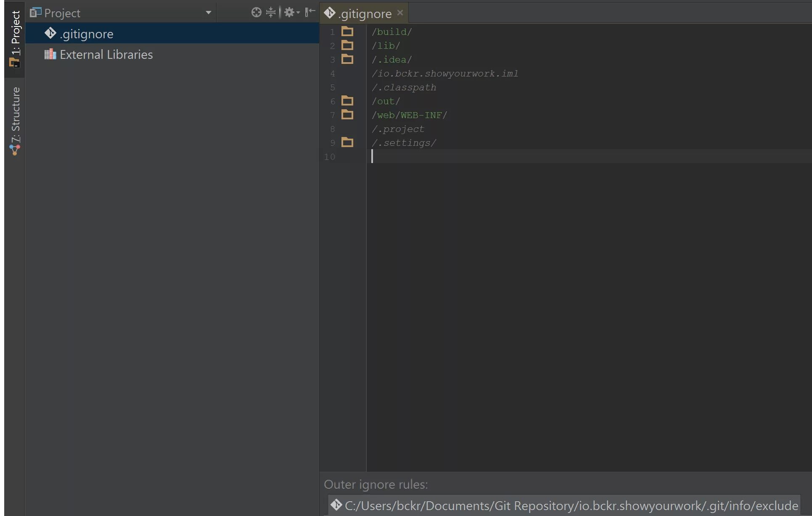Viewport: 812px width, 516px height.
Task: Click folder gutter icon for /out/ line
Action: pos(347,101)
